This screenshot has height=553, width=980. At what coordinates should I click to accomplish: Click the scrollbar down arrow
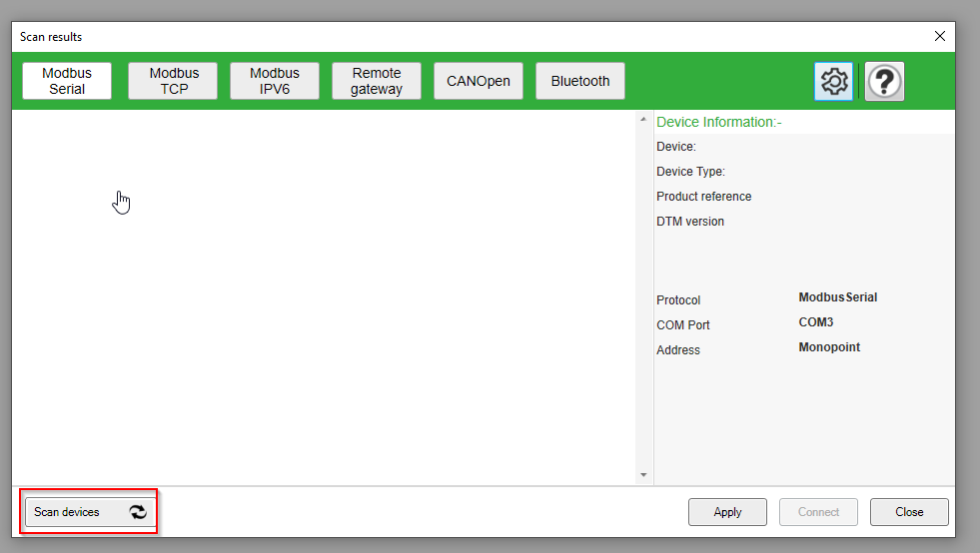click(x=643, y=475)
